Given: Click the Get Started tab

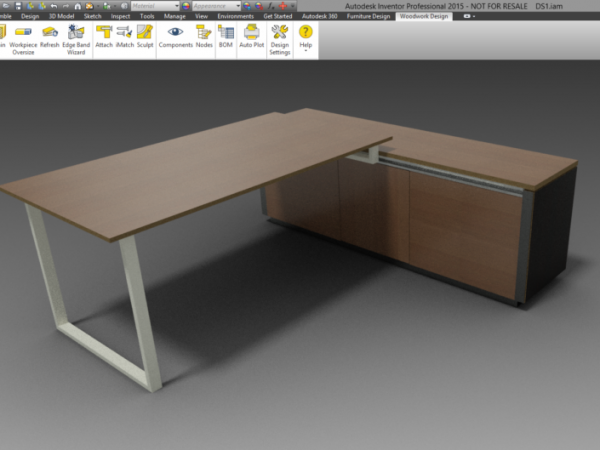Looking at the screenshot, I should [277, 17].
